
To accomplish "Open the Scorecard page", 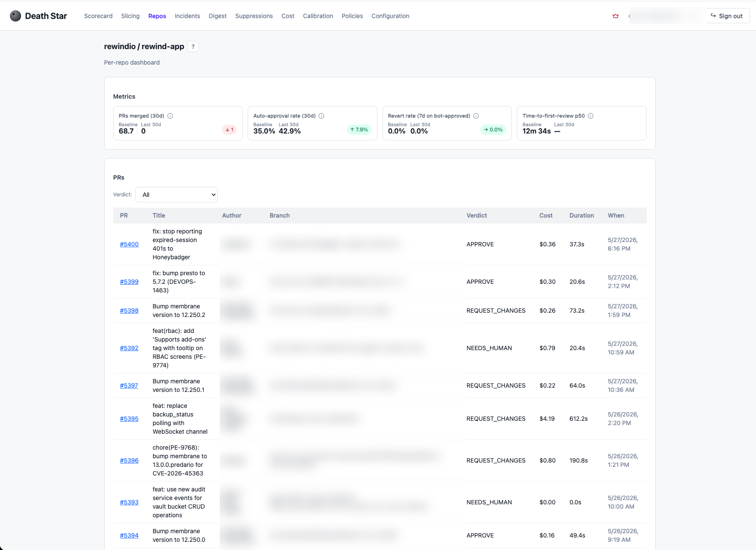I will (x=98, y=16).
